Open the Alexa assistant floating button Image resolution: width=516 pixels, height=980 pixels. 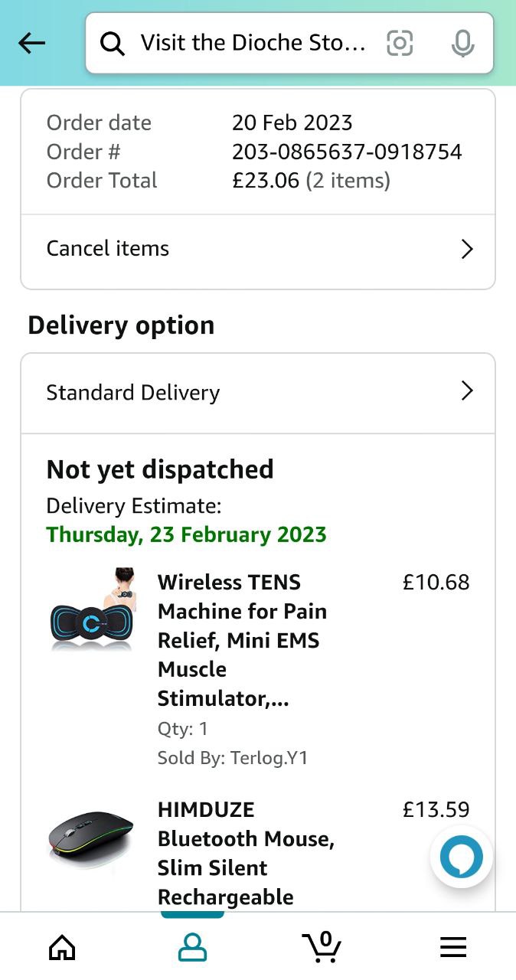(x=462, y=857)
